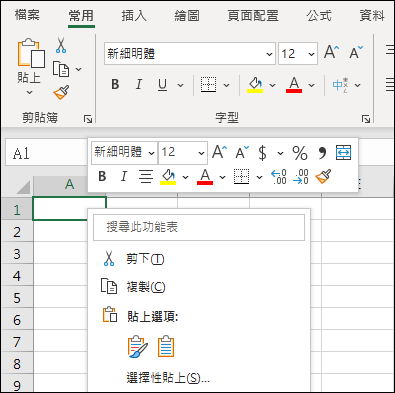Open the ribbon underline style dropdown arrow
Viewport: 395px width, 393px height.
tap(180, 85)
